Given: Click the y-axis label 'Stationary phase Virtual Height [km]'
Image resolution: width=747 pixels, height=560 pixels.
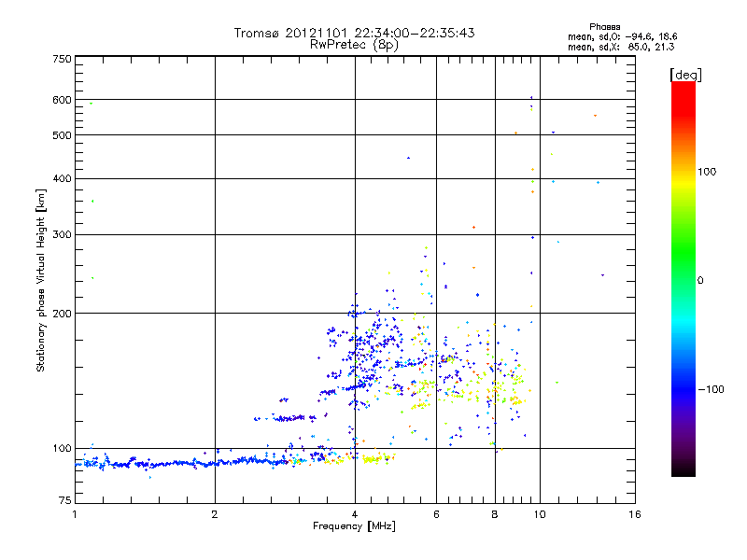Looking at the screenshot, I should [x=40, y=280].
